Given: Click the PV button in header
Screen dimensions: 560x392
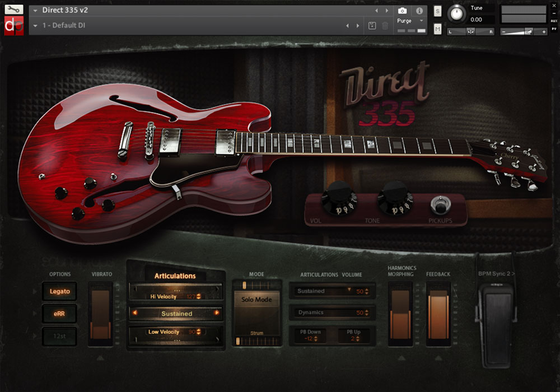Looking at the screenshot, I should tap(554, 29).
